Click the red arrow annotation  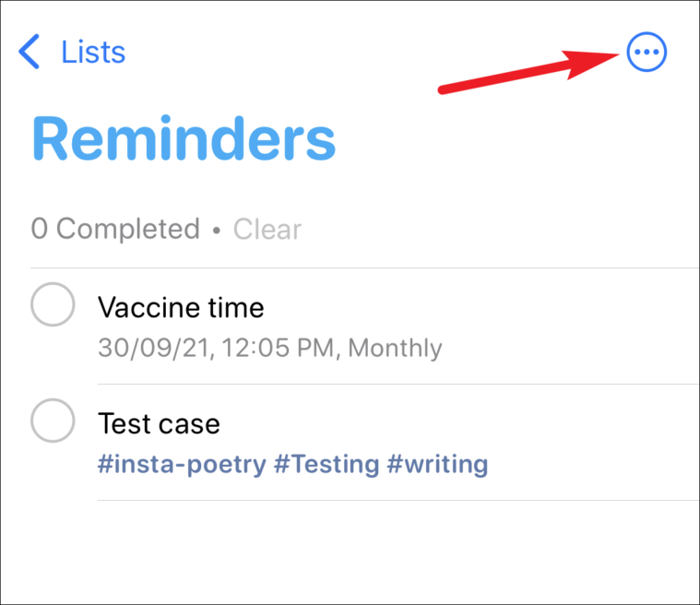click(528, 72)
